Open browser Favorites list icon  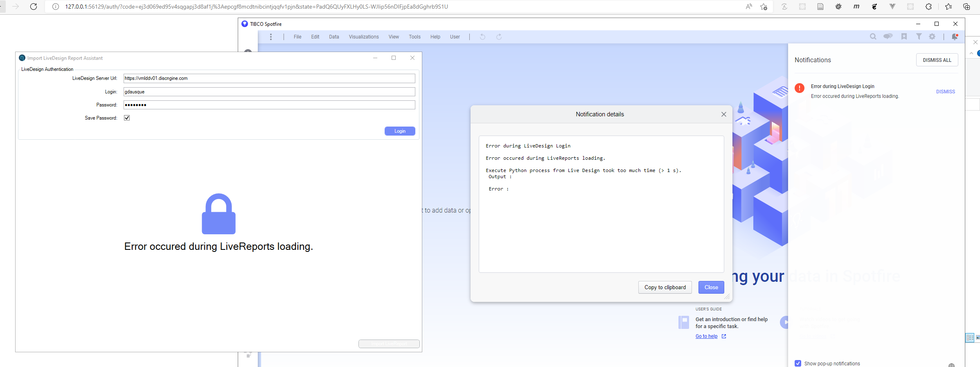tap(948, 7)
